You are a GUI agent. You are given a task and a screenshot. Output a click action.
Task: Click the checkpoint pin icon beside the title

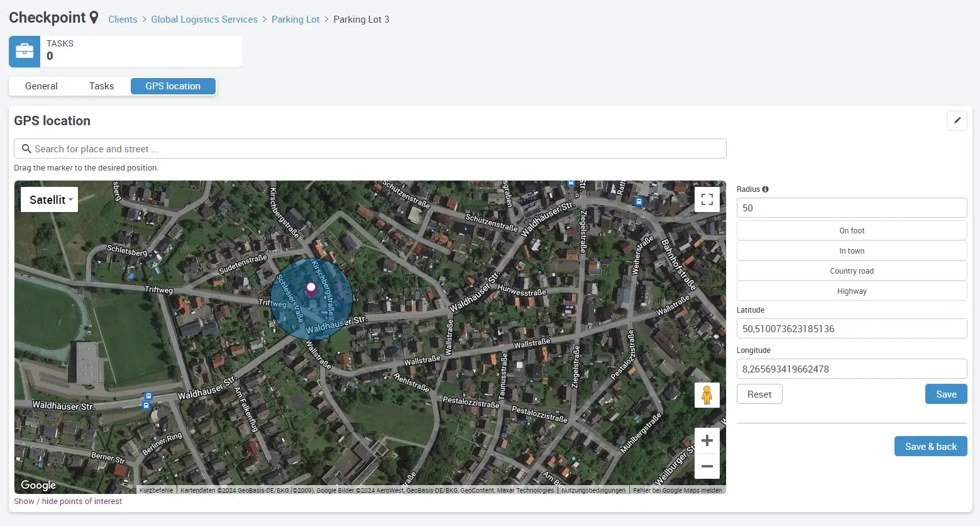pyautogui.click(x=93, y=17)
